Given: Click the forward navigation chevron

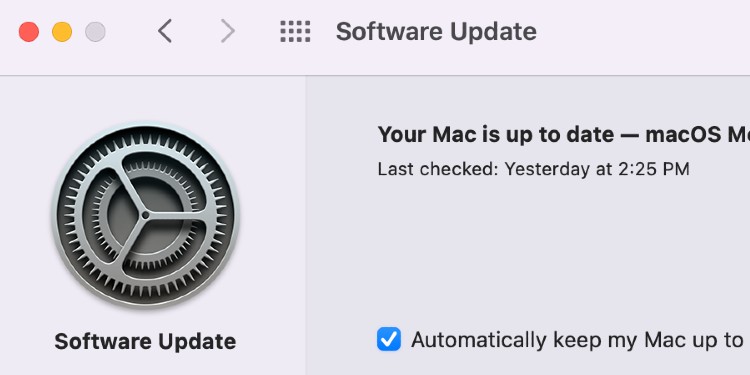Looking at the screenshot, I should point(228,32).
